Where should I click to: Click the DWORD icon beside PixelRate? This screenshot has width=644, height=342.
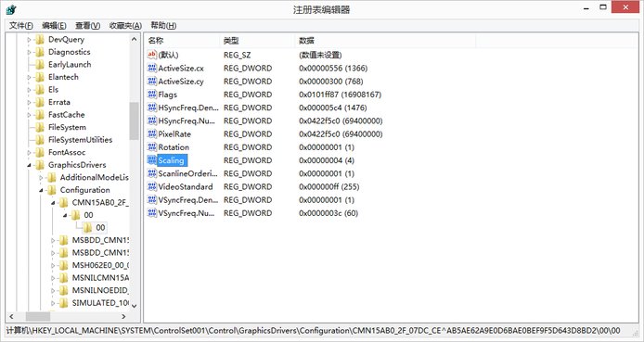(152, 133)
